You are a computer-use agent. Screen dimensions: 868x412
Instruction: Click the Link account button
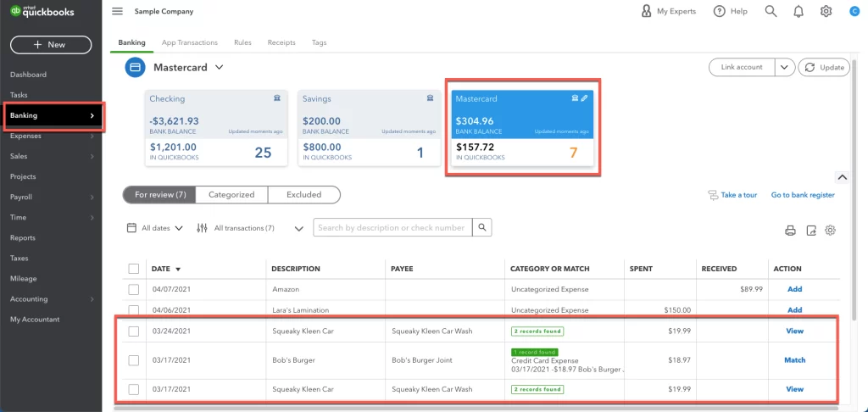742,67
